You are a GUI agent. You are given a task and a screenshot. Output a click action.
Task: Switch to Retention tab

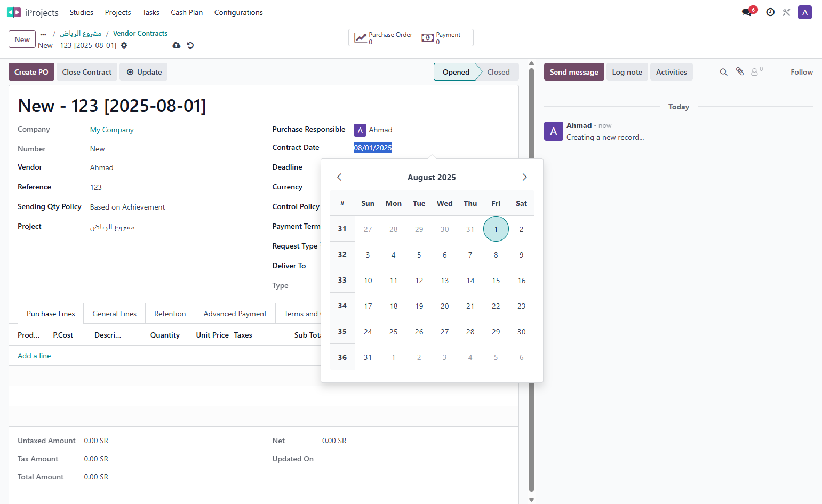[170, 314]
